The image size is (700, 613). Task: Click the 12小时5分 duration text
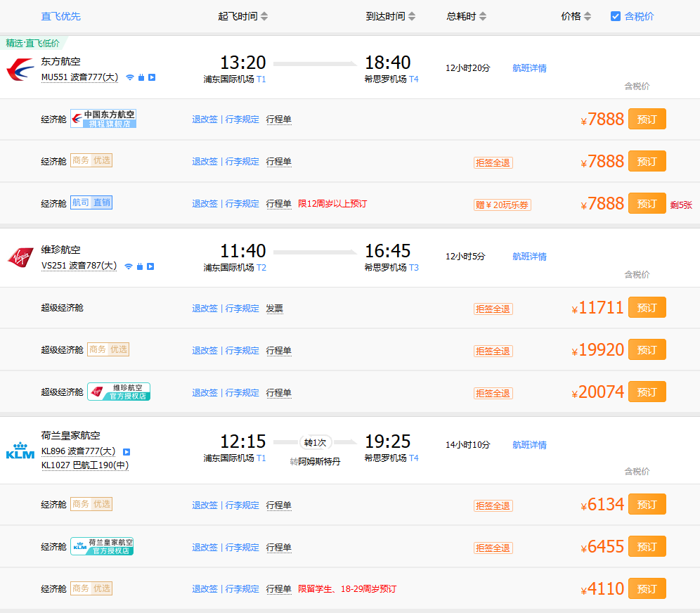[x=465, y=257]
